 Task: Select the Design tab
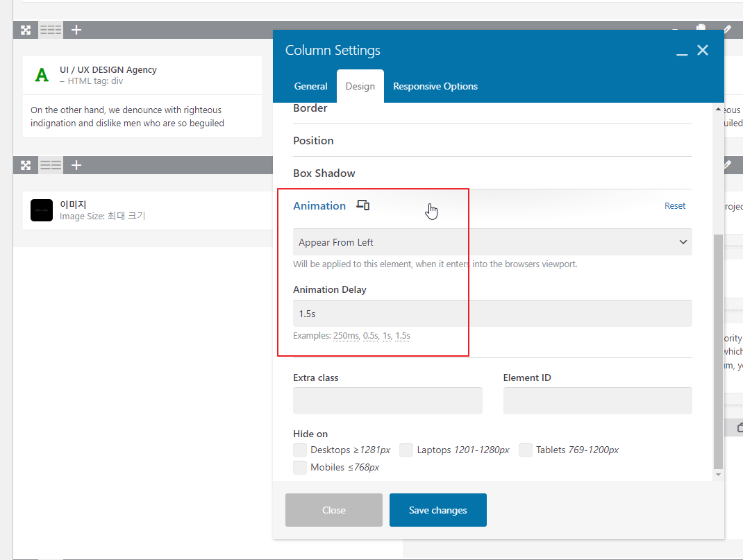click(360, 86)
